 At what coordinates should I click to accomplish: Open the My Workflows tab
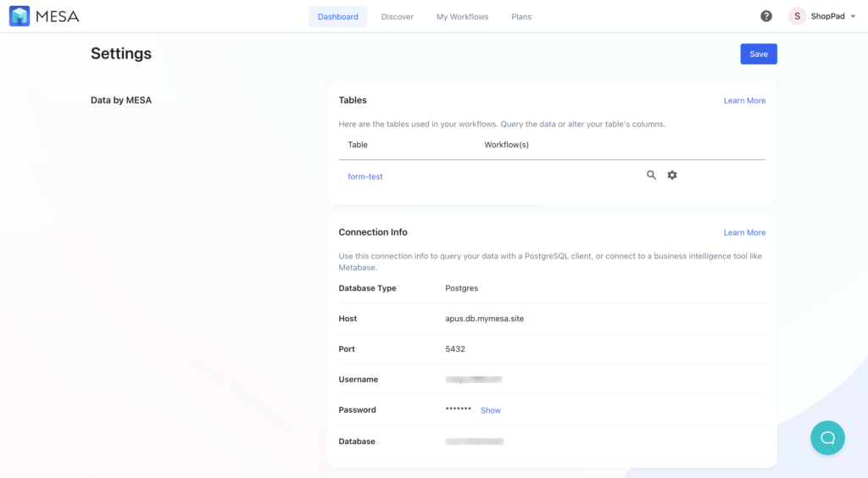[462, 17]
